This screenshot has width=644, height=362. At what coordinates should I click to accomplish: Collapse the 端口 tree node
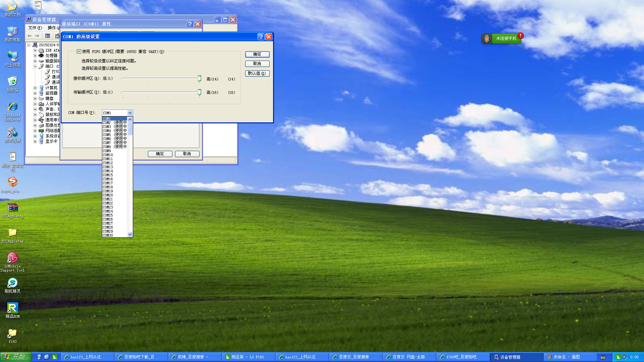point(35,66)
